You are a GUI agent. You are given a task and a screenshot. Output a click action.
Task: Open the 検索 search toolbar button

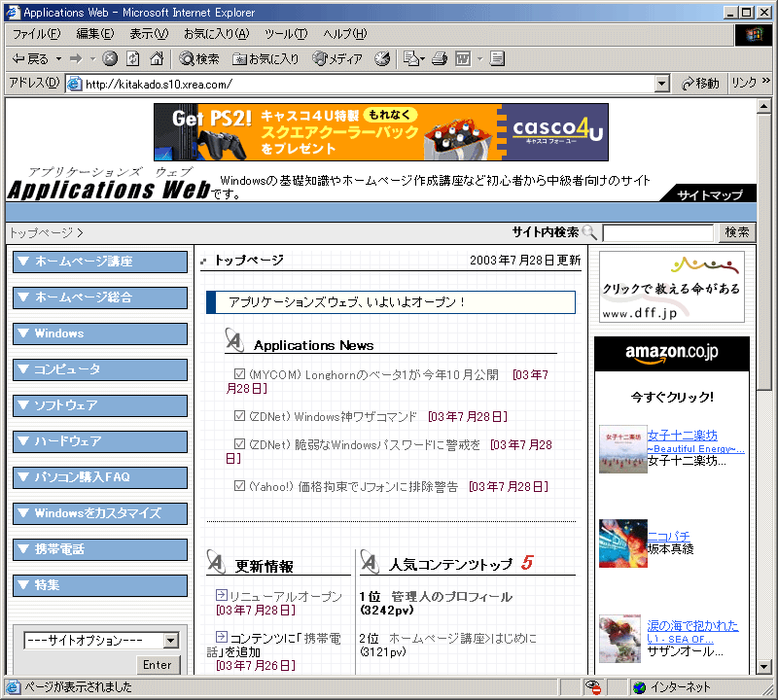pos(199,58)
